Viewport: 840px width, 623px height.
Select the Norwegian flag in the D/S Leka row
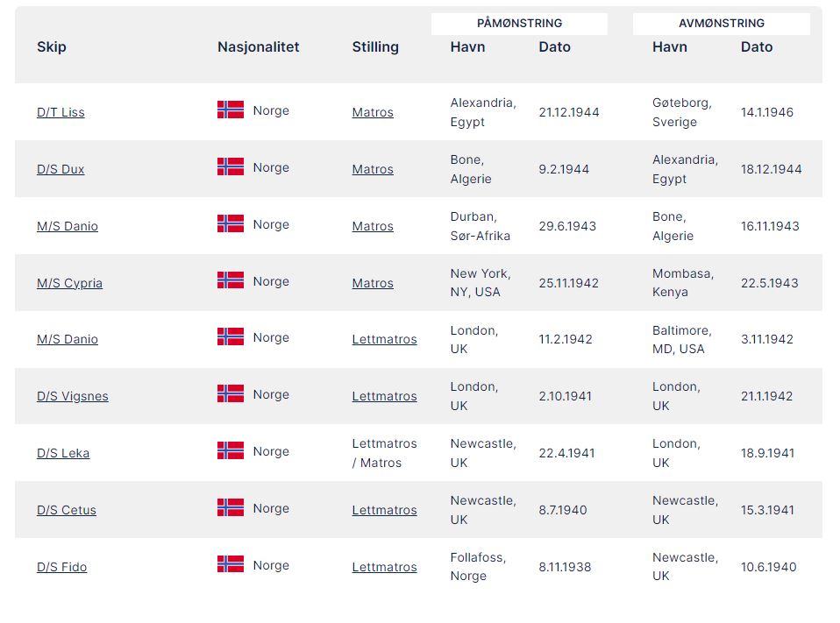[x=231, y=451]
